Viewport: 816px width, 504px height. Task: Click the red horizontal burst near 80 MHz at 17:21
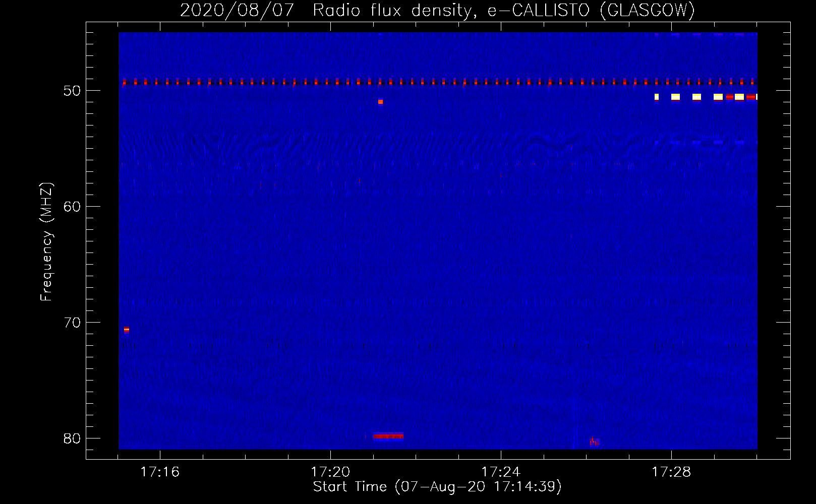tap(388, 436)
